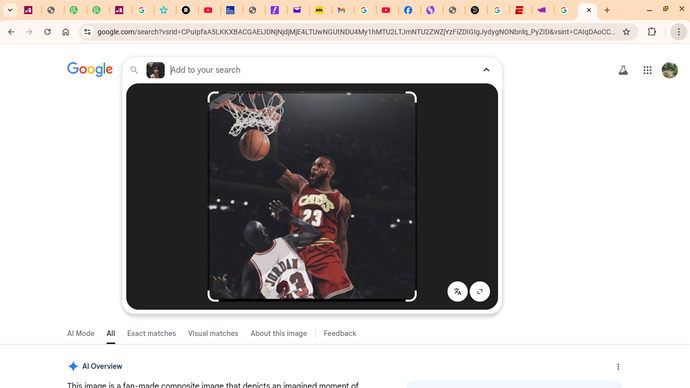Switch to the yellow AOL tab

[319, 10]
